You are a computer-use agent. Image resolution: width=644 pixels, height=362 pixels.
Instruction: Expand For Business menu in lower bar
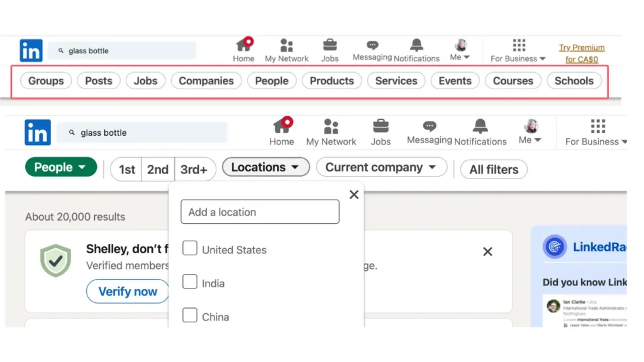tap(596, 132)
